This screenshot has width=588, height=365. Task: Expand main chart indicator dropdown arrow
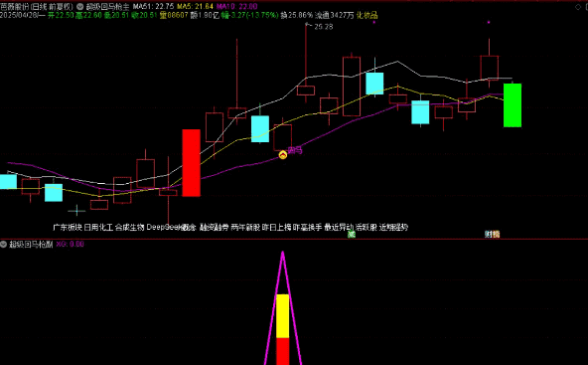pos(79,6)
